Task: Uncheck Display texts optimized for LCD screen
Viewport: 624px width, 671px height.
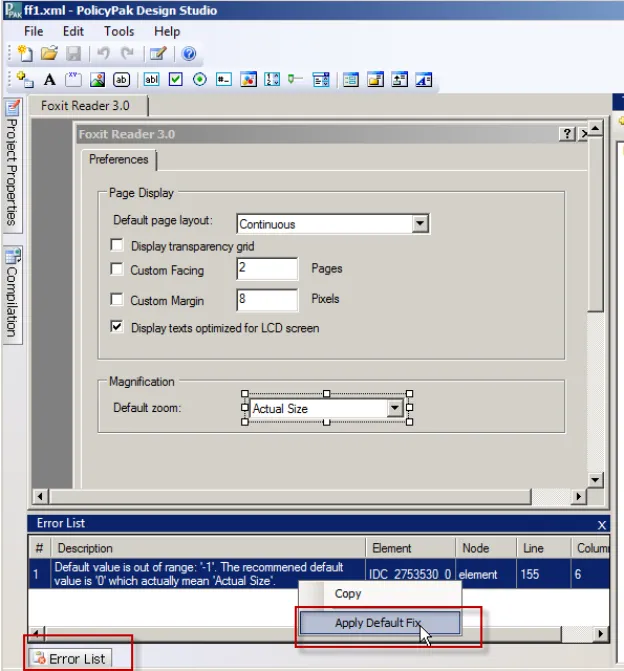Action: [116, 327]
